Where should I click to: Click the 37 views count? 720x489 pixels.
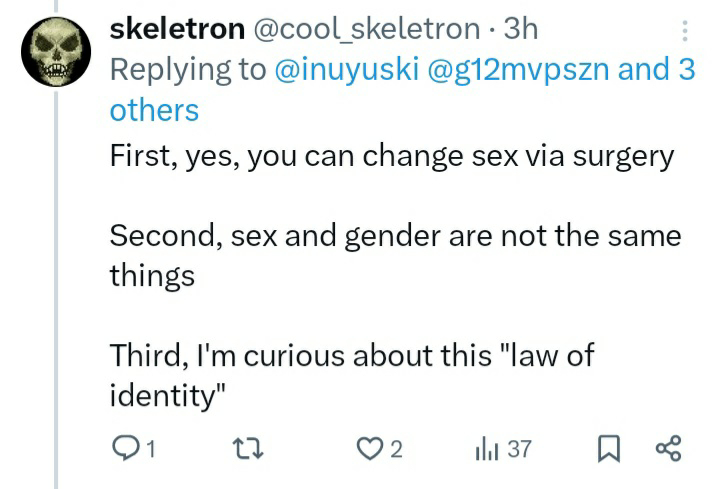520,449
